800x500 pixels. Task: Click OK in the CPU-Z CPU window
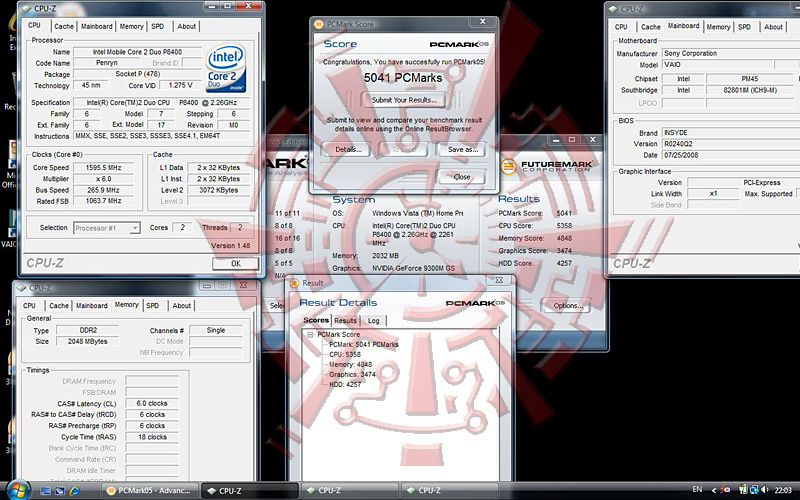pos(236,263)
